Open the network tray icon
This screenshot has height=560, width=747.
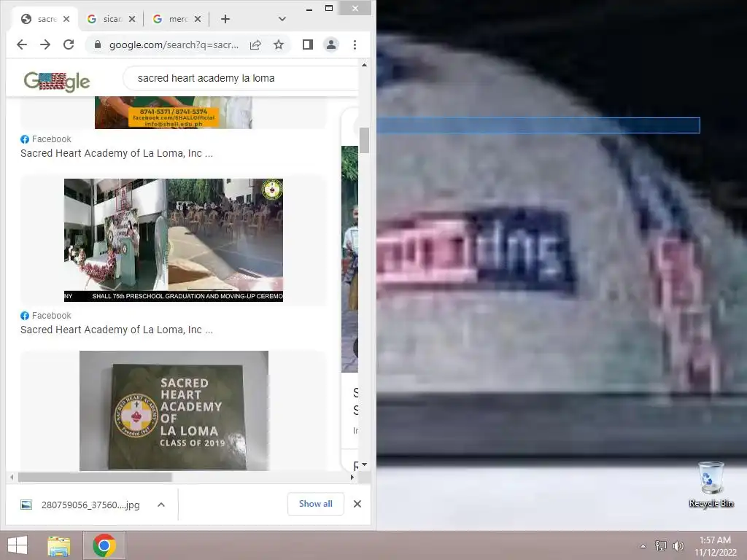(x=661, y=545)
